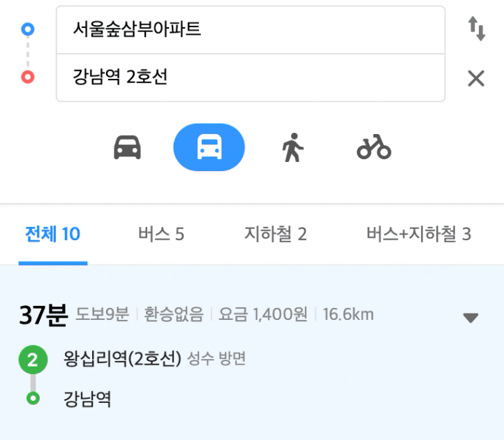The height and width of the screenshot is (440, 504).
Task: Click the green 강남역 stop marker
Action: (x=33, y=398)
